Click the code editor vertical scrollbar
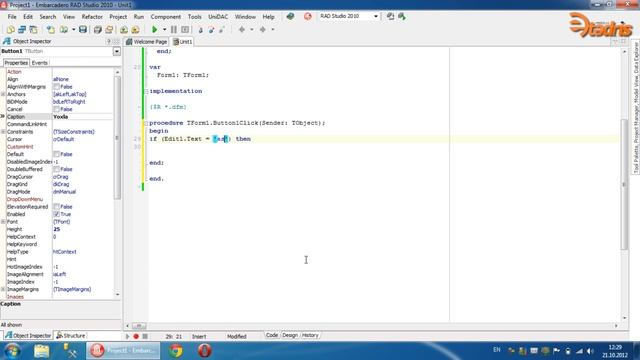This screenshot has width=640, height=360. click(624, 184)
